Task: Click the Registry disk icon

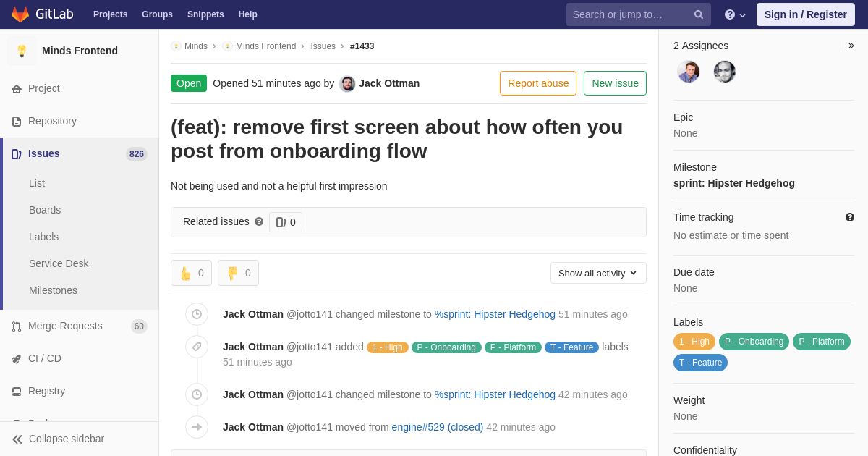Action: pos(17,391)
